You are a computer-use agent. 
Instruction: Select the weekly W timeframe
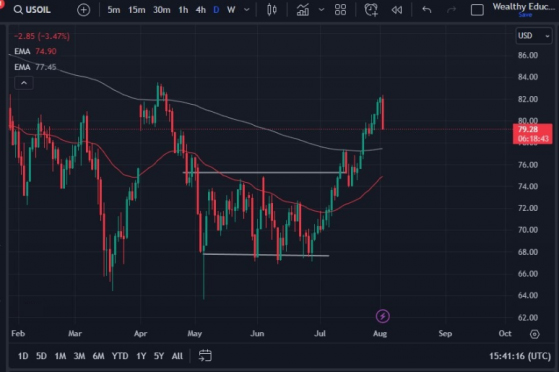click(x=231, y=10)
